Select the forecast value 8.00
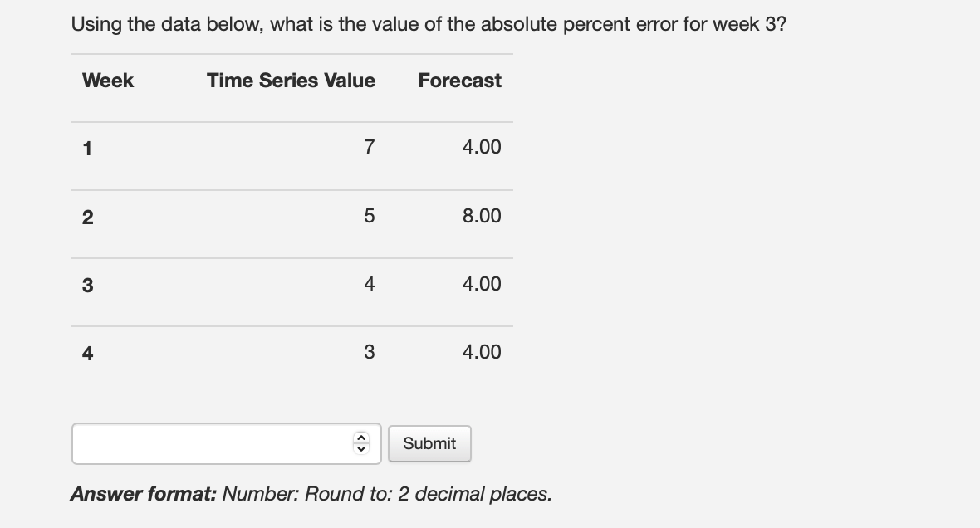This screenshot has width=980, height=528. (482, 215)
